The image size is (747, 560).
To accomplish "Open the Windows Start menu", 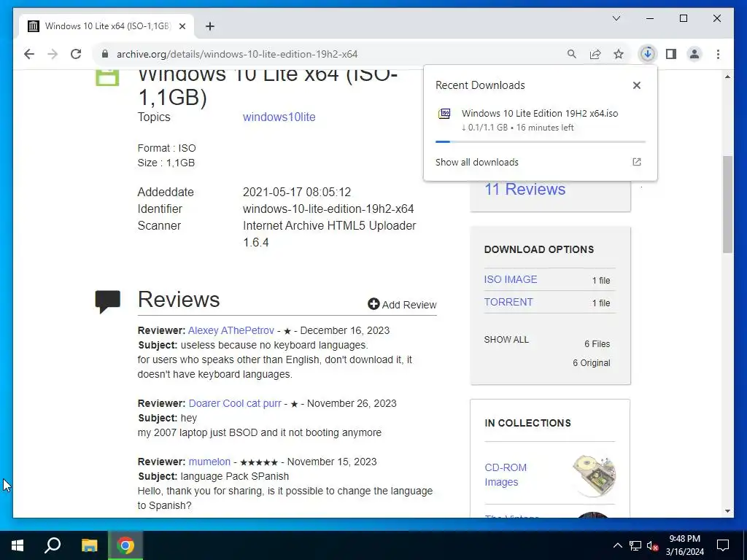I will [18, 545].
